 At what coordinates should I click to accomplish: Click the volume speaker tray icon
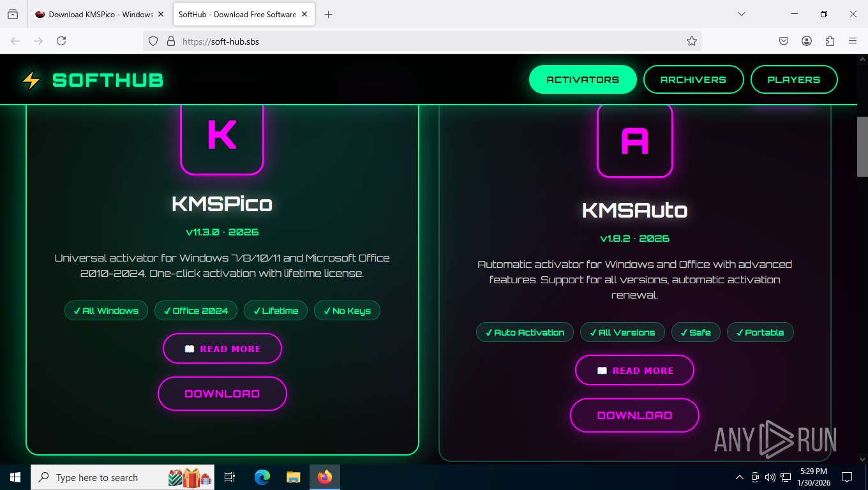coord(770,477)
